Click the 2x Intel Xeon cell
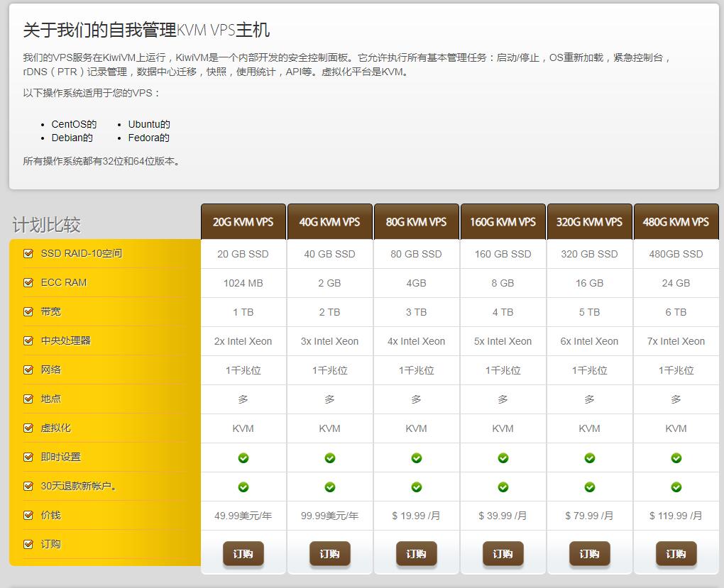 point(243,341)
